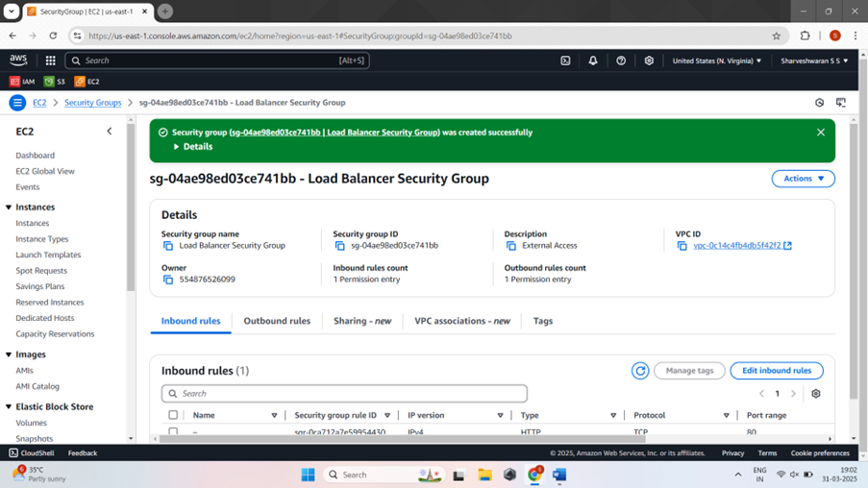The width and height of the screenshot is (868, 488).
Task: Open inbound rules table preferences gear
Action: tap(816, 394)
